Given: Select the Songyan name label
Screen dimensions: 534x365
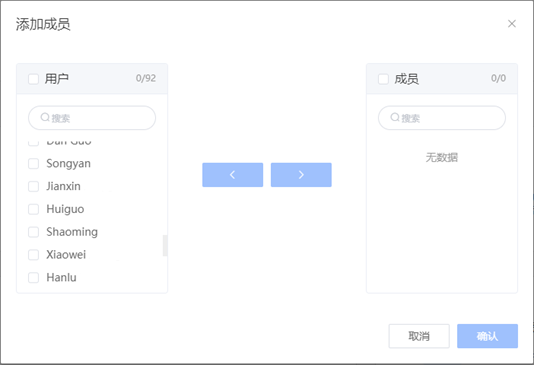Looking at the screenshot, I should [68, 164].
